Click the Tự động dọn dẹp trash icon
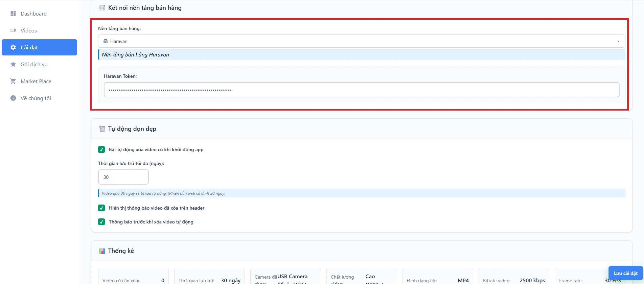 pos(102,129)
